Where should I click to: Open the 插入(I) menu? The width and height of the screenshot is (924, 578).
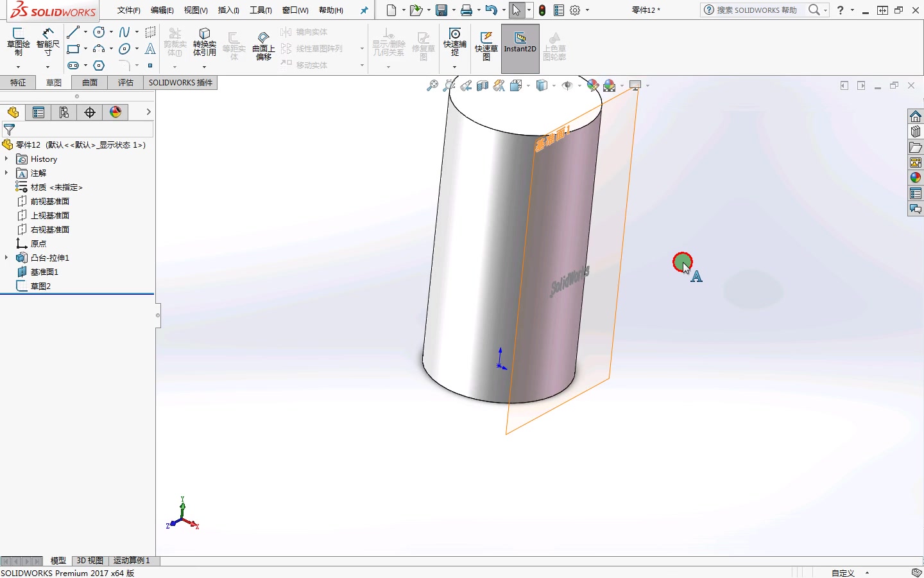click(x=228, y=10)
